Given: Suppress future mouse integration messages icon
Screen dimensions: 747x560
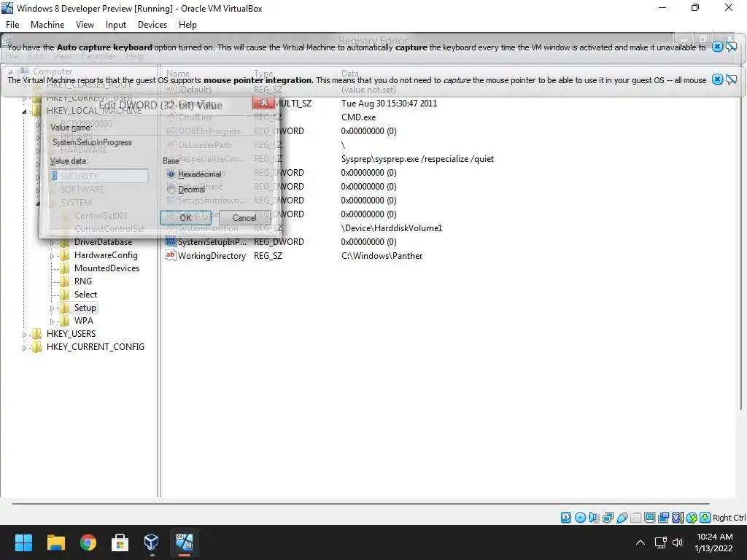Looking at the screenshot, I should (732, 79).
